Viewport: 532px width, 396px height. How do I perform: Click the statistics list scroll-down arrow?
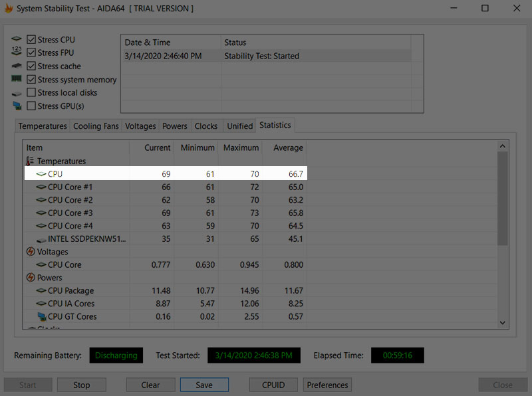click(503, 323)
